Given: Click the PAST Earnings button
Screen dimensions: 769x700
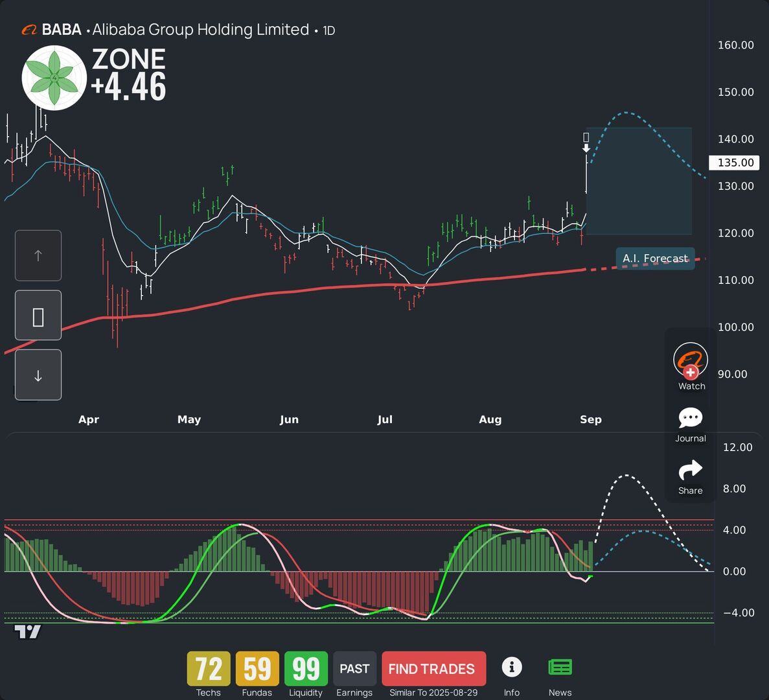Looking at the screenshot, I should [x=354, y=669].
